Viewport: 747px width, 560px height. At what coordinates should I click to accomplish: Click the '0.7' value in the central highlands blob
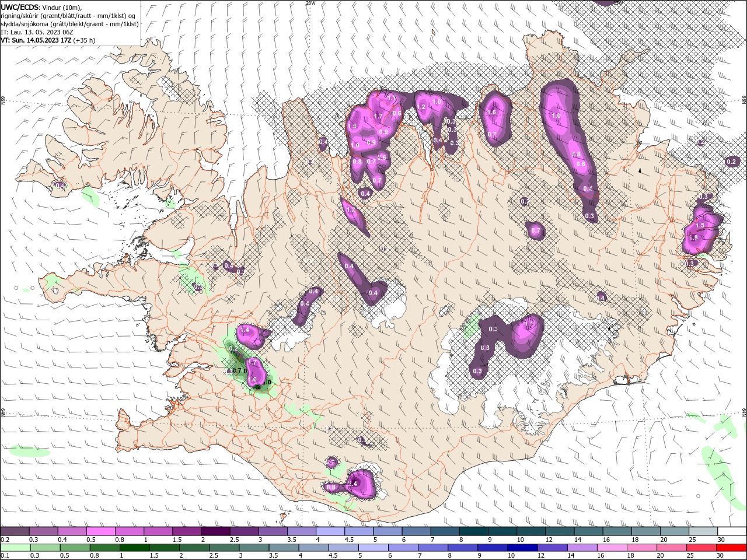(535, 231)
